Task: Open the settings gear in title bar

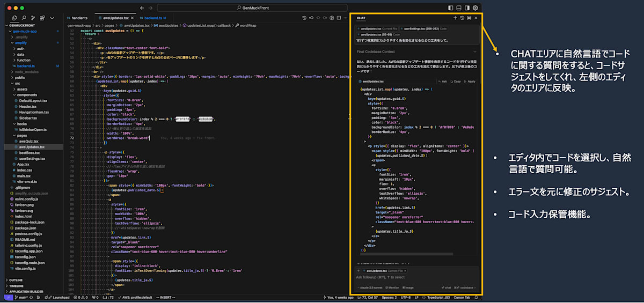Action: point(475,8)
